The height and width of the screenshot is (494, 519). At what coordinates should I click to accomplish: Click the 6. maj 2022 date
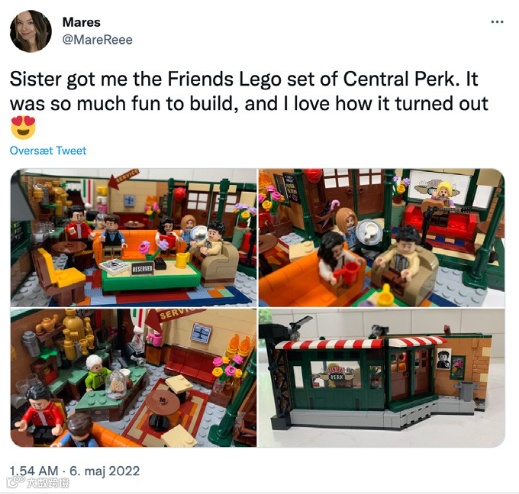[105, 471]
